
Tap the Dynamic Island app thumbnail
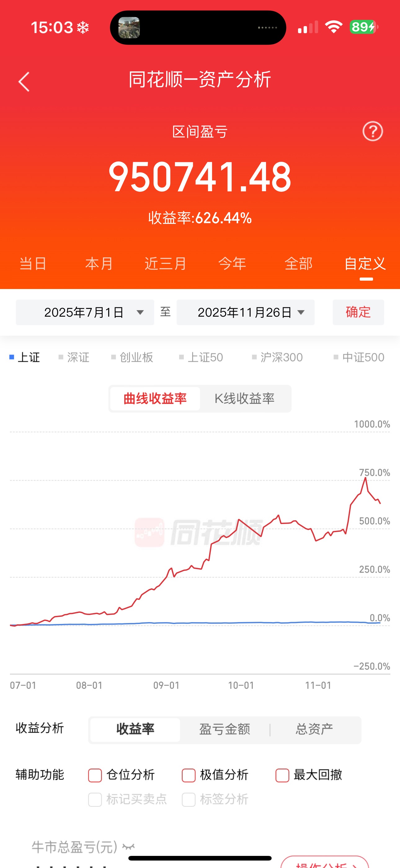(x=129, y=28)
